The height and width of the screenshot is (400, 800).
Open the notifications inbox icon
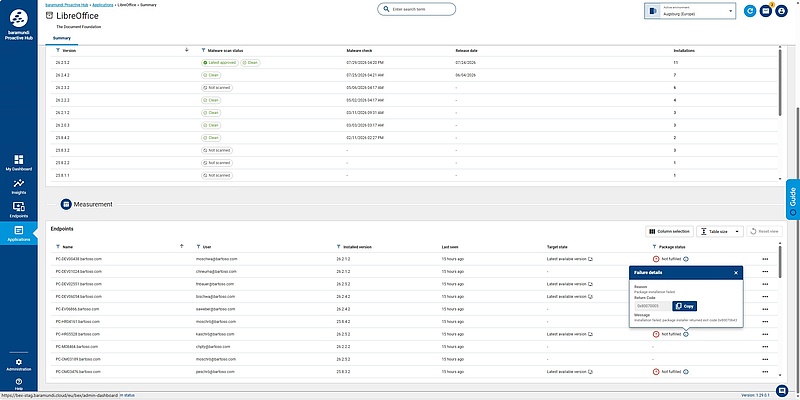(765, 11)
